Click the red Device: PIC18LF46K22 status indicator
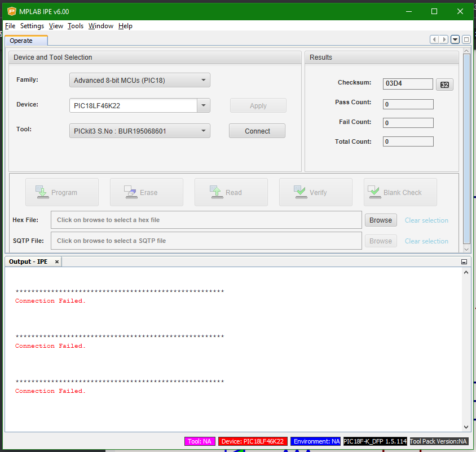 253,441
